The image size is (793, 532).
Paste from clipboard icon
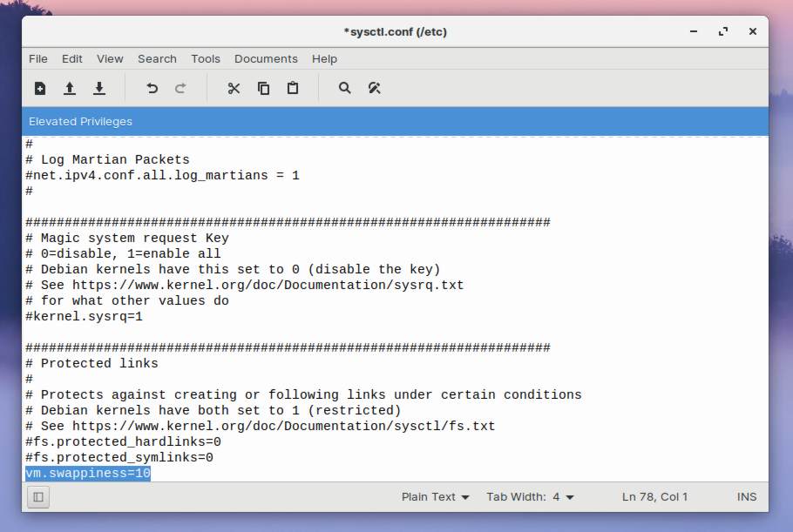point(293,89)
